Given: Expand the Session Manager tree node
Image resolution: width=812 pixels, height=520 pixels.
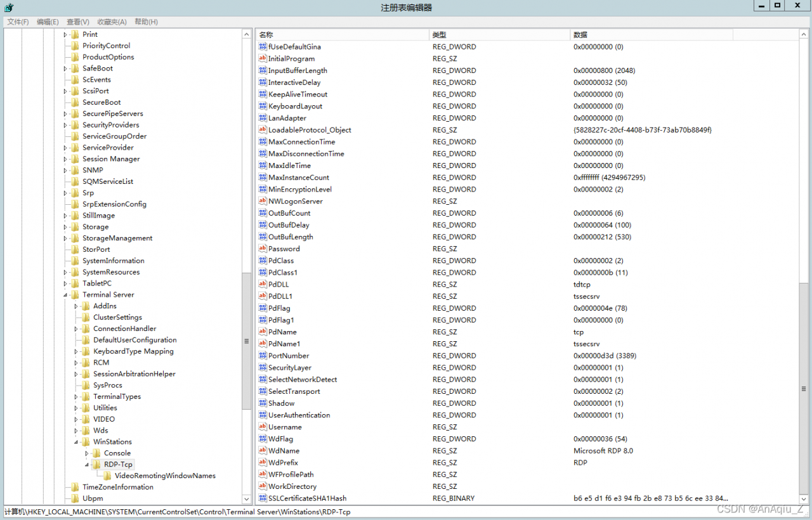Looking at the screenshot, I should (65, 159).
